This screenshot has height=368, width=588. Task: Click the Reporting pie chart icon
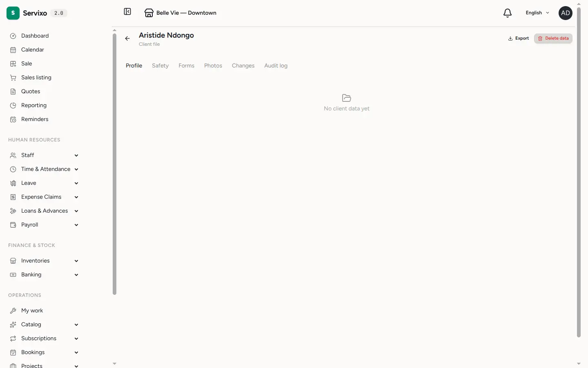tap(13, 105)
